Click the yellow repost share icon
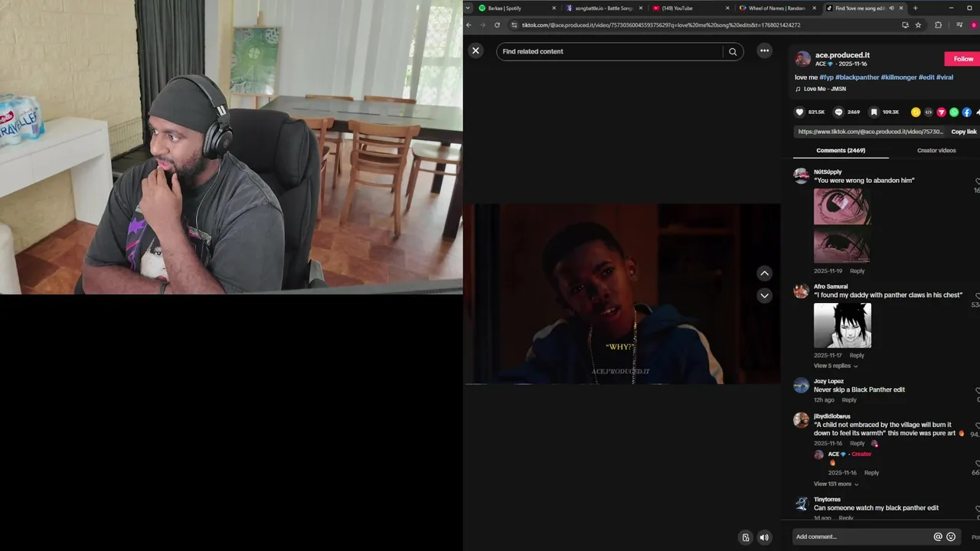 point(916,112)
